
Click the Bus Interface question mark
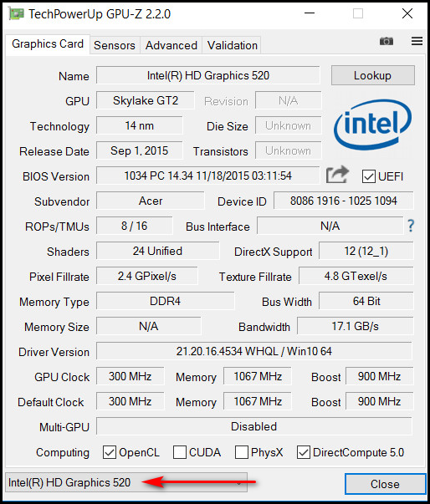(x=411, y=226)
